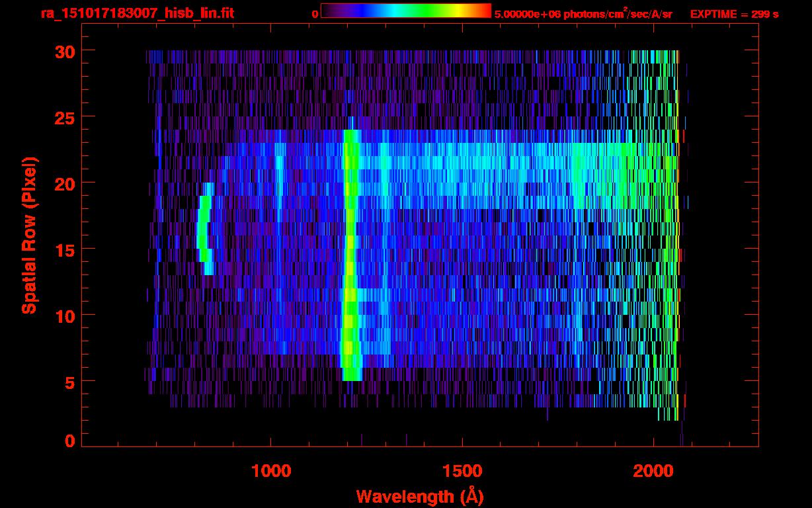Click the 1000 wavelength tick label

[271, 471]
